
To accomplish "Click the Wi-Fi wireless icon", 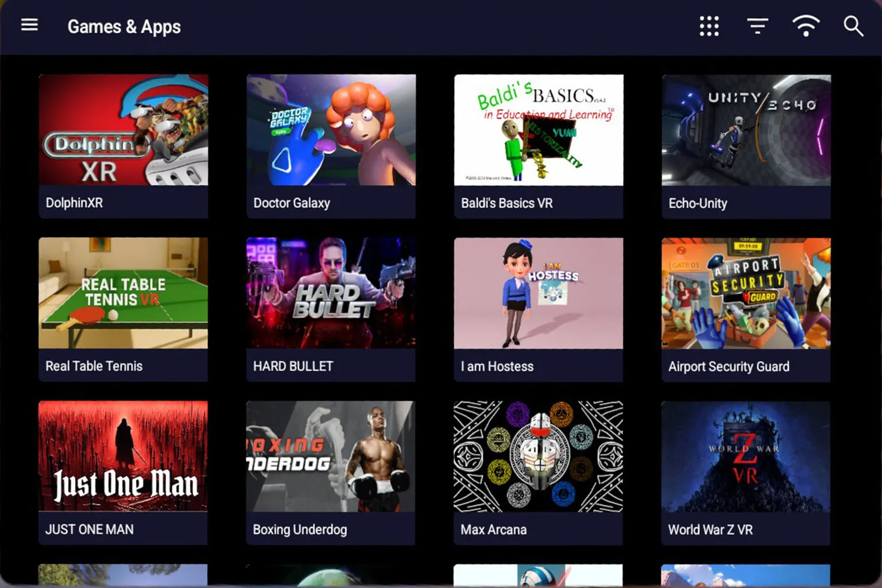I will pos(806,26).
